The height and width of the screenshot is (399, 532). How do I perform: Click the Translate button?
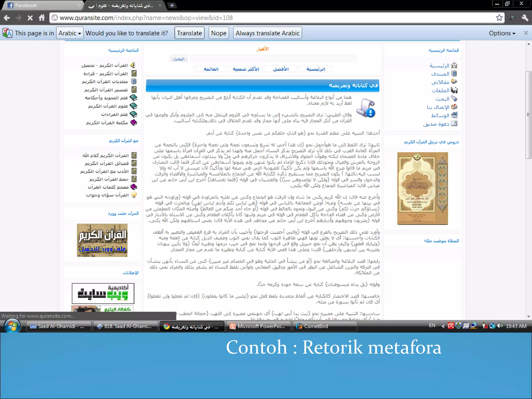189,33
